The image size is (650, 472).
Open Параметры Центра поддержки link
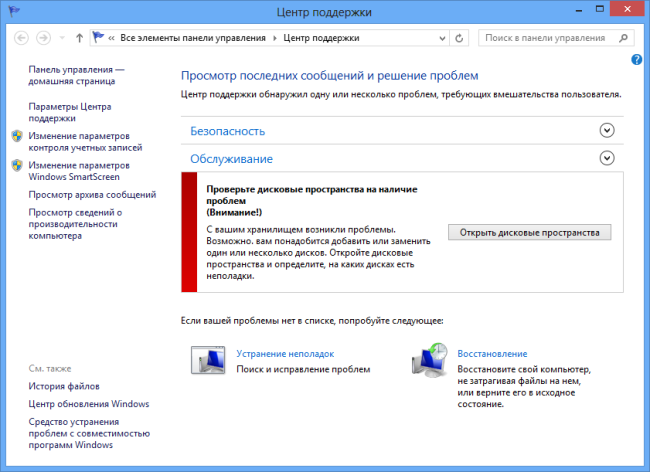click(70, 112)
